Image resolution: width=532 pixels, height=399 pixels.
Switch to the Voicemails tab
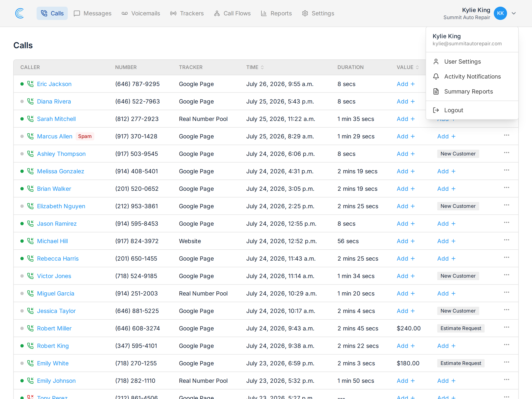[x=141, y=13]
